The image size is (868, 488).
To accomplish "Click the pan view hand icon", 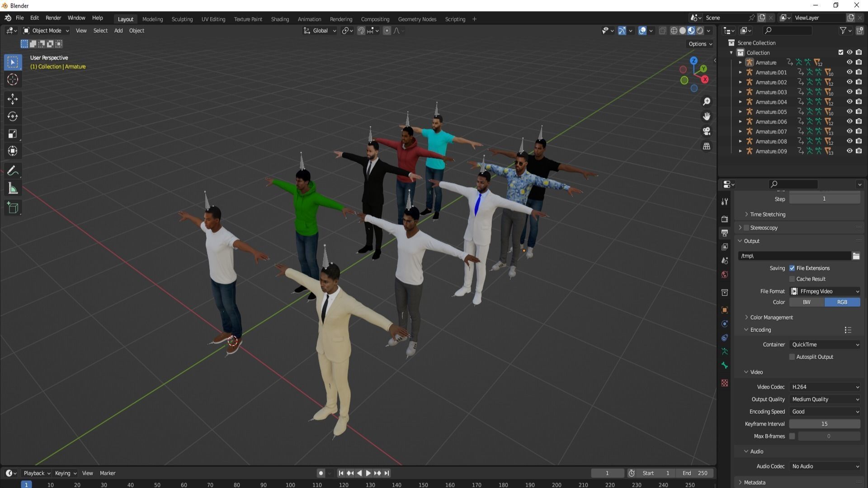I will [x=706, y=117].
